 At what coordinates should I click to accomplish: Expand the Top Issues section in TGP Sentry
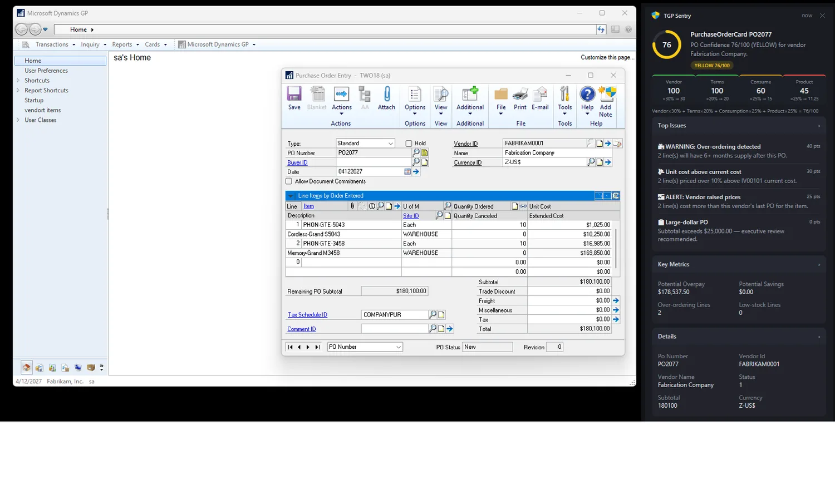point(819,126)
